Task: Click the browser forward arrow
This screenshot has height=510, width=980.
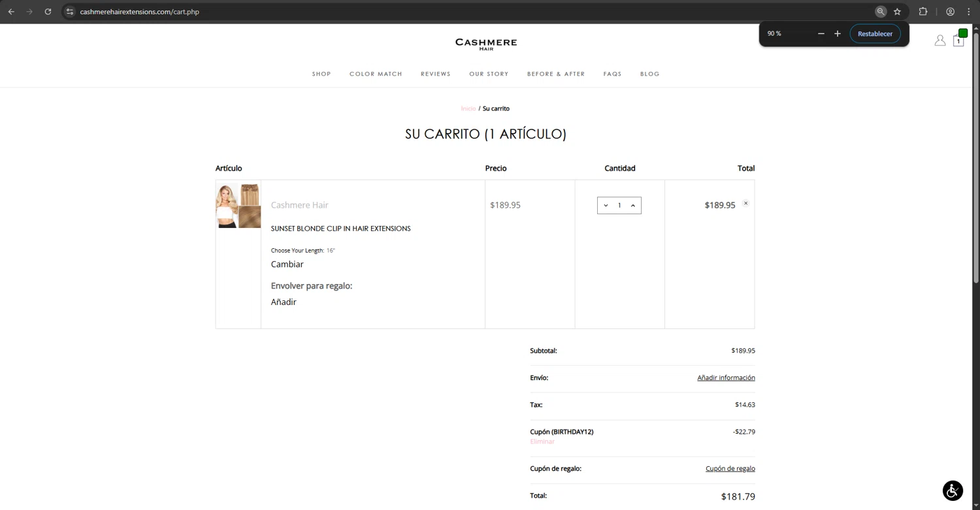Action: [29, 12]
